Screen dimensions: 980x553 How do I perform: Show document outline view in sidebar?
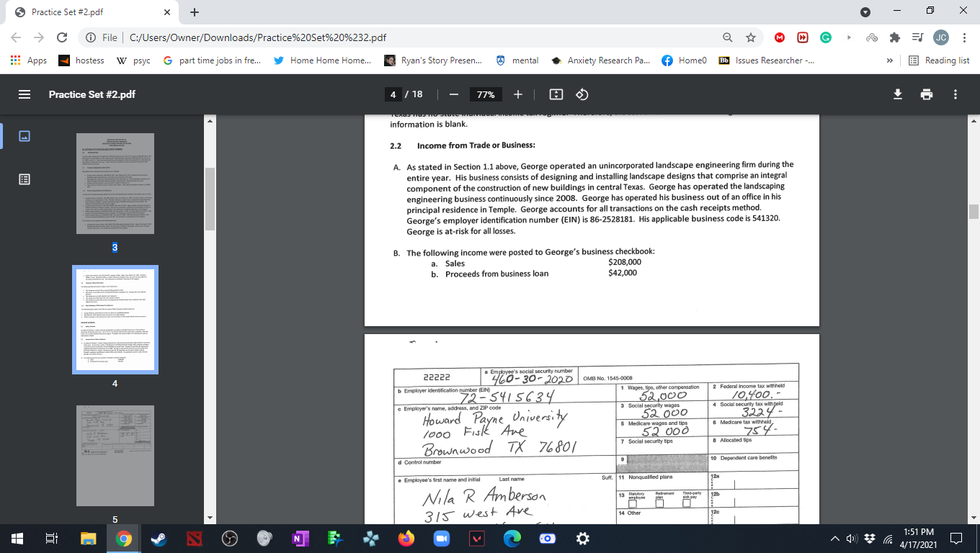[24, 179]
